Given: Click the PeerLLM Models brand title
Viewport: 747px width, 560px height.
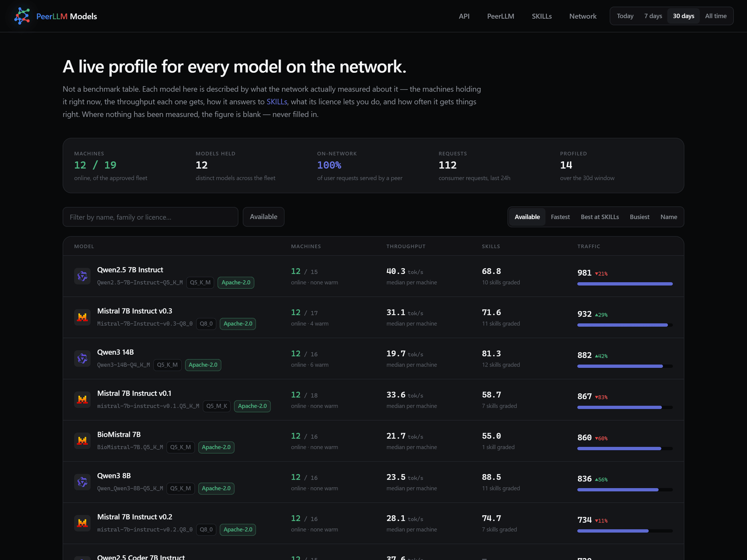Looking at the screenshot, I should coord(67,16).
